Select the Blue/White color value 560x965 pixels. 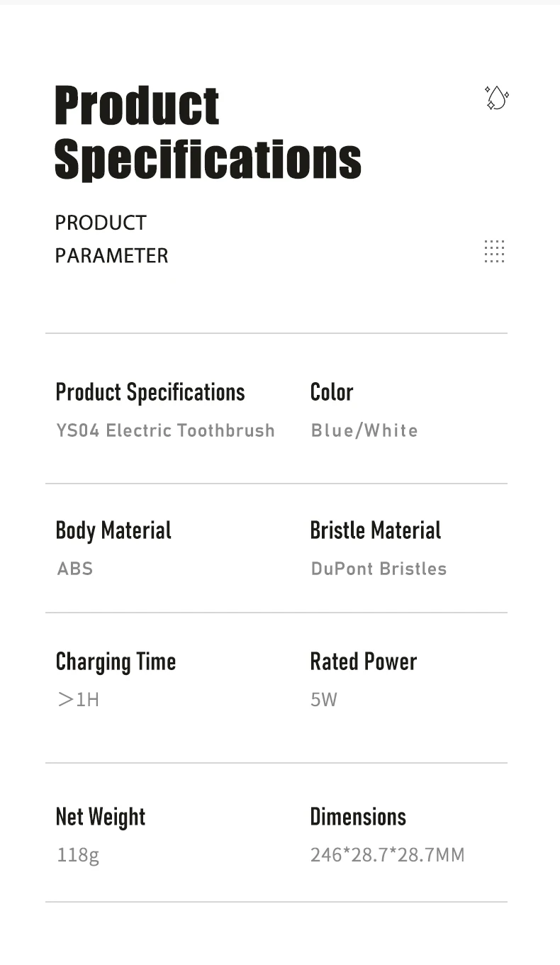(x=364, y=430)
